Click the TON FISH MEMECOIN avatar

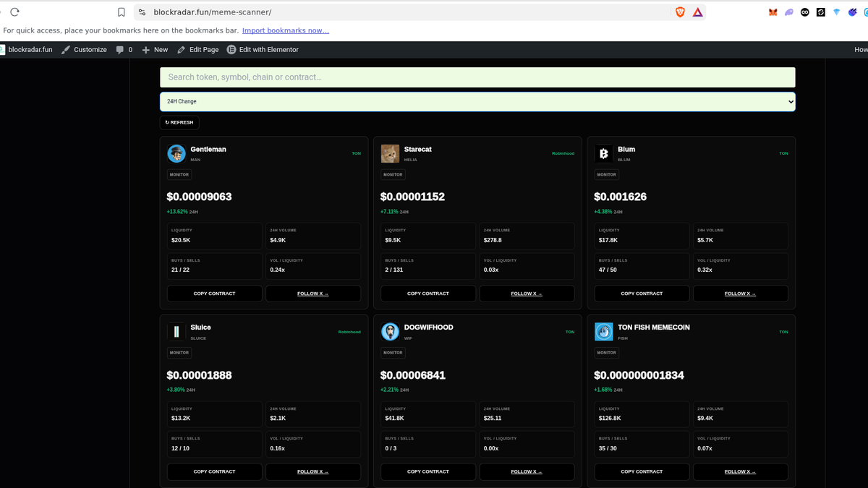click(x=604, y=332)
